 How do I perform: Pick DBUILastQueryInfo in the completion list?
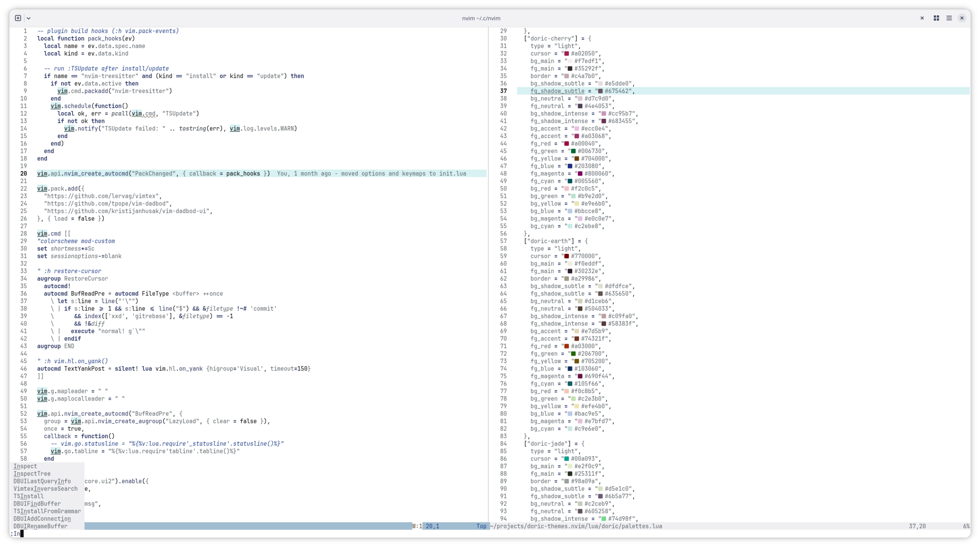click(42, 481)
